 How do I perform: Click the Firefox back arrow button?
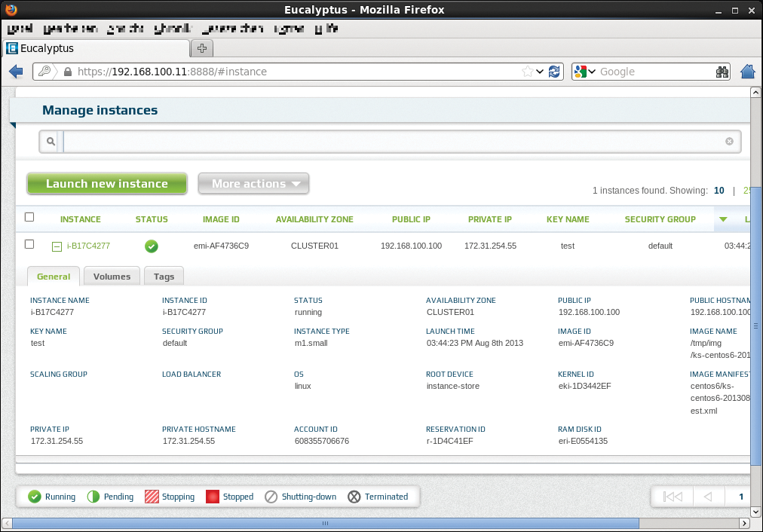[x=16, y=72]
